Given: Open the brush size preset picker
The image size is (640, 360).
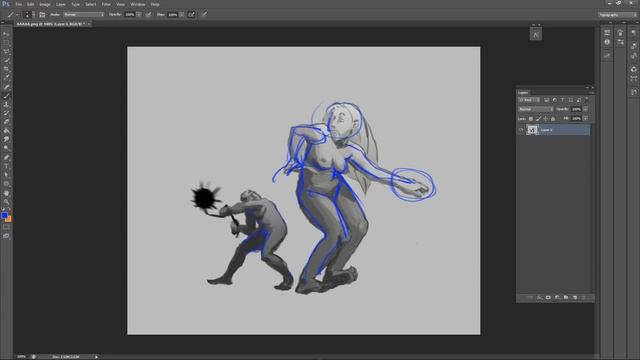Looking at the screenshot, I should (28, 15).
